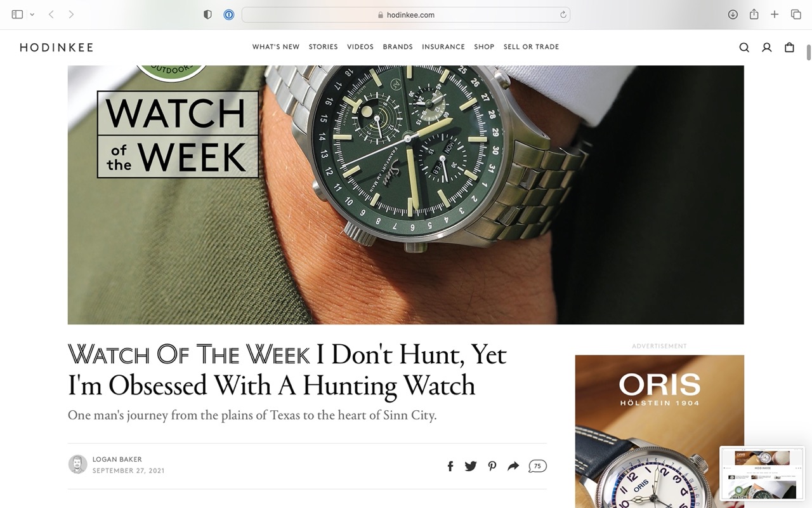Share the article on Facebook
This screenshot has height=508, width=812.
click(450, 466)
